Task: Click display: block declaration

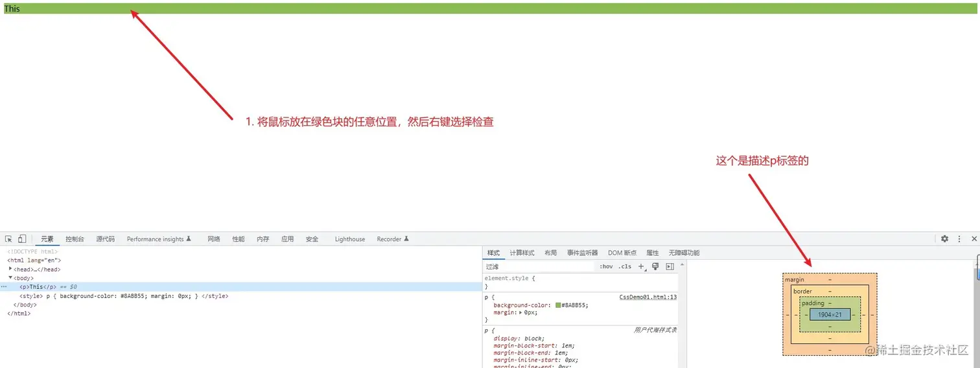Action: [x=519, y=338]
